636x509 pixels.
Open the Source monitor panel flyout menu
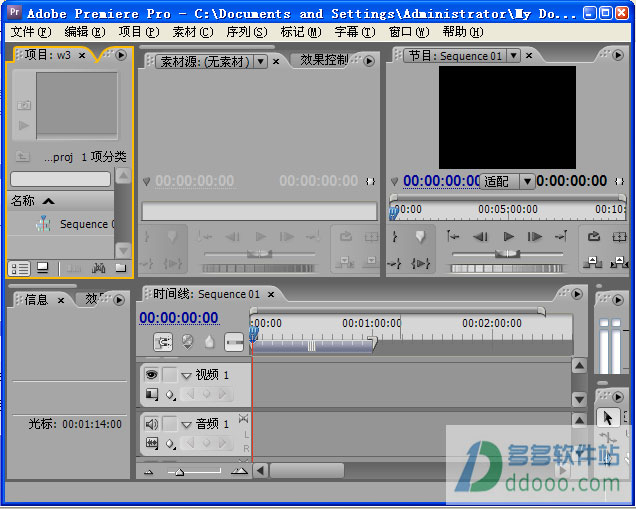pyautogui.click(x=369, y=61)
